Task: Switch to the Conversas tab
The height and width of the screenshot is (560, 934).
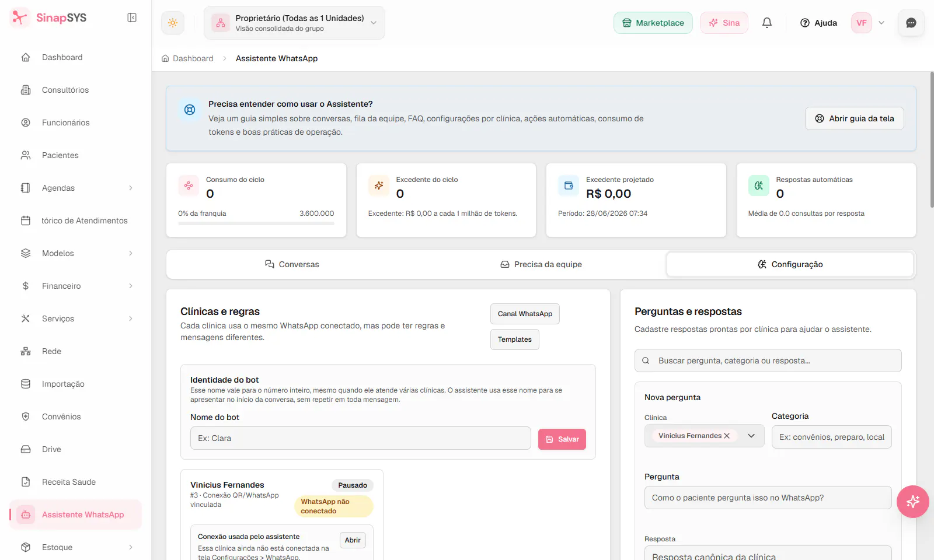Action: [292, 264]
